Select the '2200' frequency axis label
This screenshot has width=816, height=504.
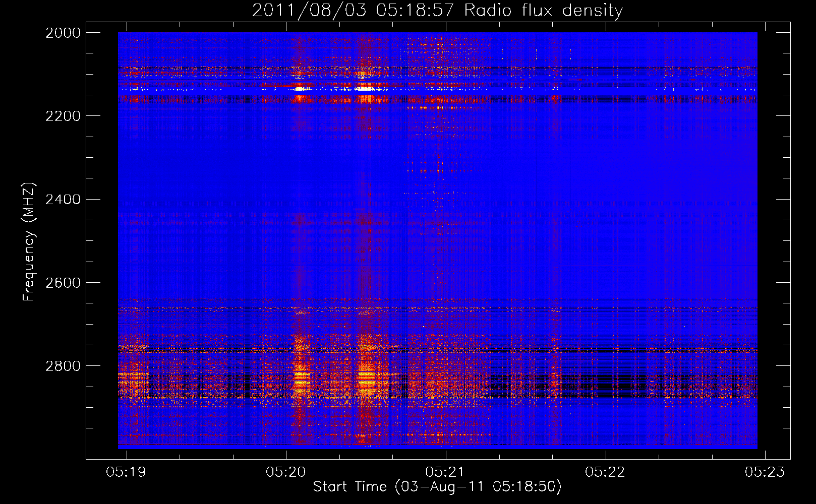63,116
